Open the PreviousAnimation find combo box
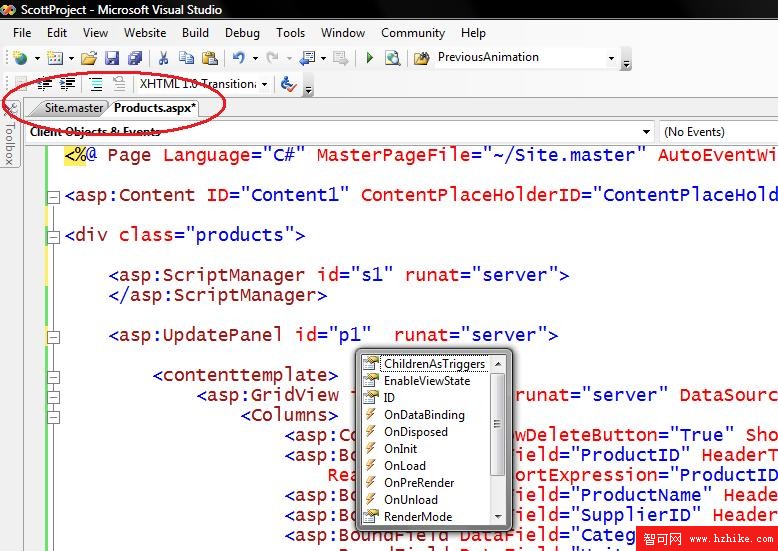778x551 pixels. [x=611, y=58]
